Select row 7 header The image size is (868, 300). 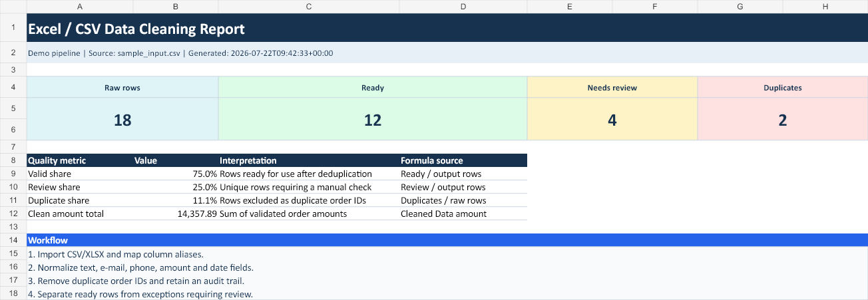pyautogui.click(x=13, y=147)
